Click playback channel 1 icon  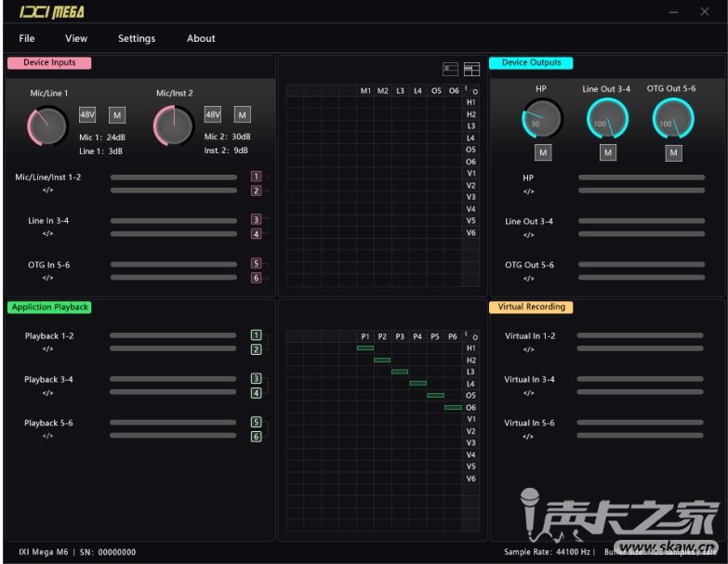(256, 334)
